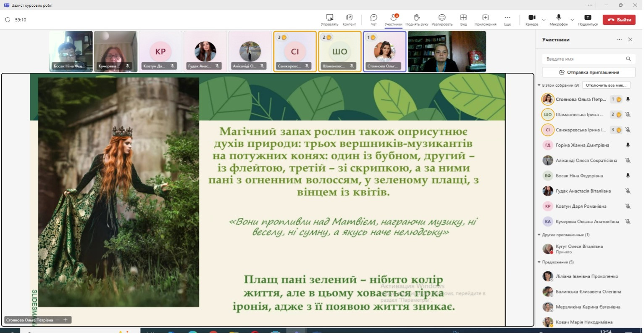The width and height of the screenshot is (644, 334).
Task: Click the 'Отправка приглашения' button
Action: tap(589, 72)
